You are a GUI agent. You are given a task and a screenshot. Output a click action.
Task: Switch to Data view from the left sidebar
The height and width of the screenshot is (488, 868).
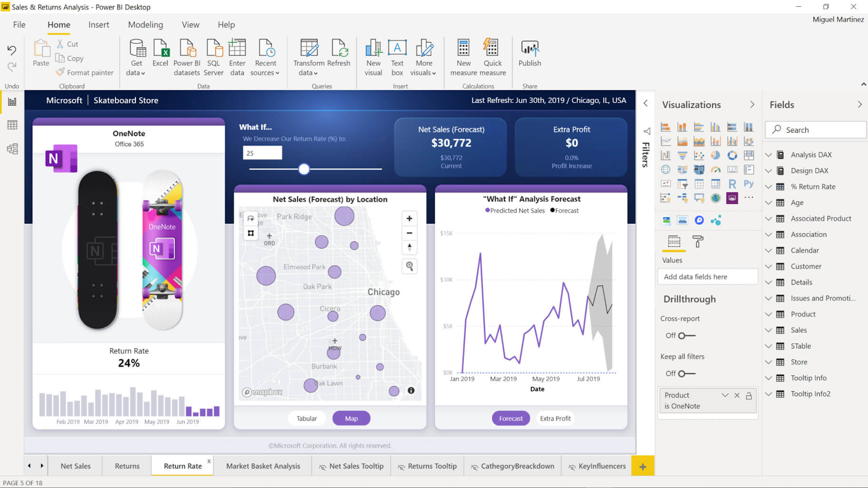12,124
